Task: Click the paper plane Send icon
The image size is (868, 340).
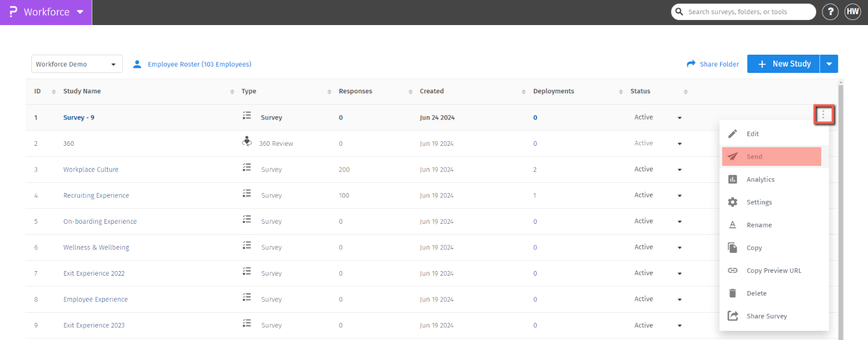Action: pyautogui.click(x=733, y=157)
